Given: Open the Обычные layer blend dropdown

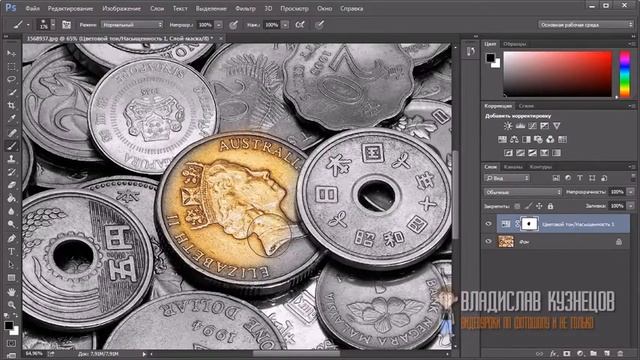Looking at the screenshot, I should point(523,192).
